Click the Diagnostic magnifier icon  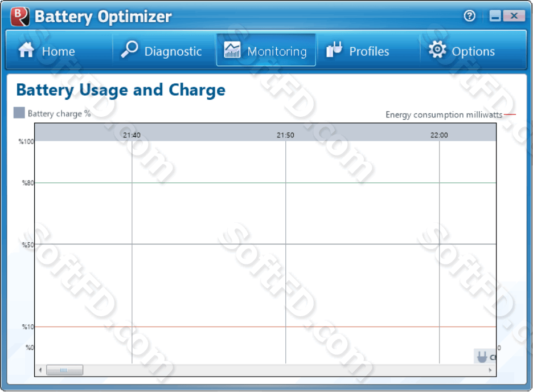129,50
